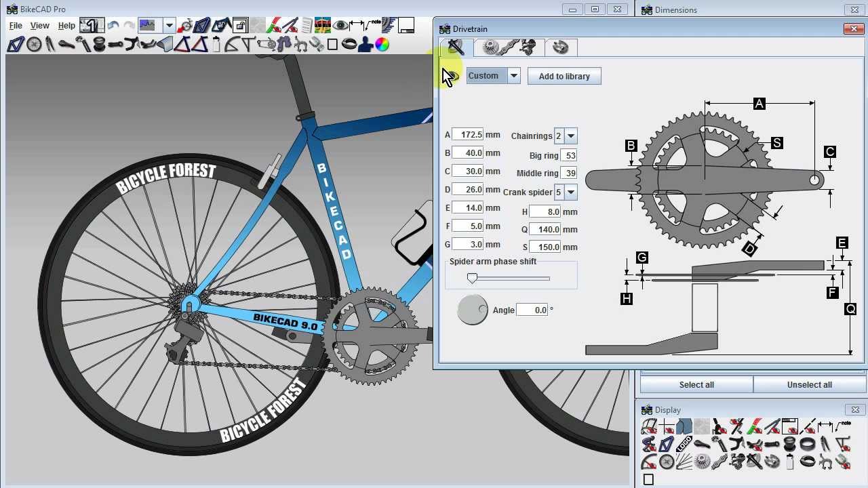Toggle wheel visibility in Display panel
868x488 pixels.
click(666, 462)
